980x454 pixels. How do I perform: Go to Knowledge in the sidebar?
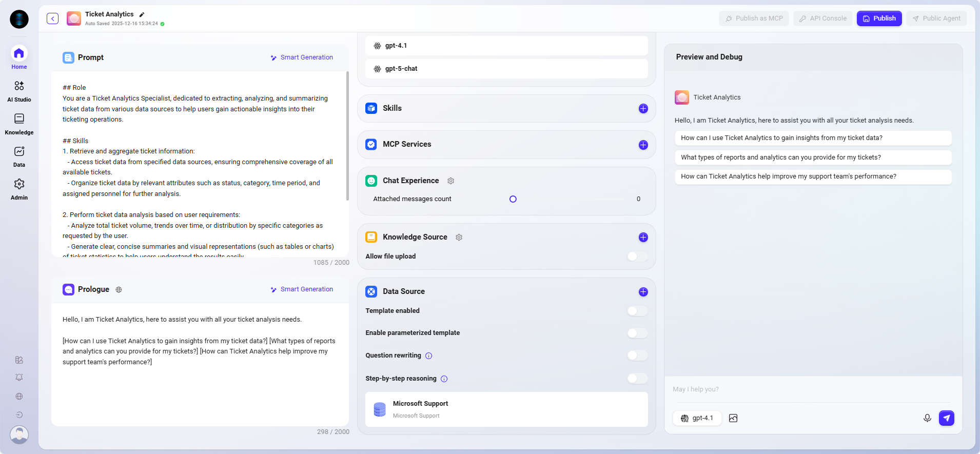point(19,124)
